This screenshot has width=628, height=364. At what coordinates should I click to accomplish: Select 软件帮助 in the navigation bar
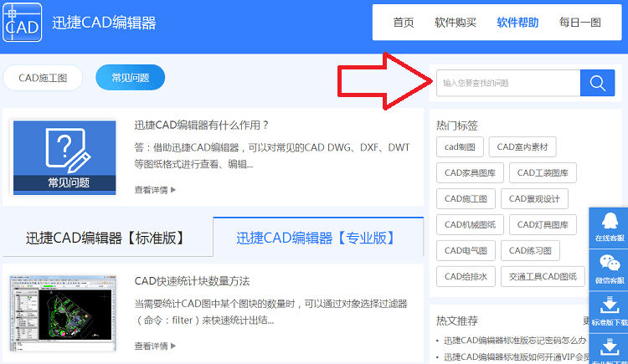[x=517, y=23]
